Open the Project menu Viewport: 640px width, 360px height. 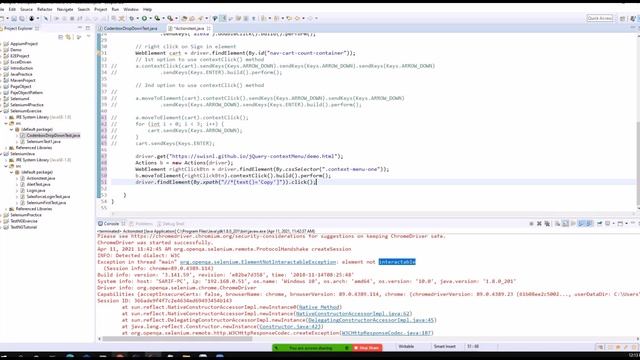100,9
